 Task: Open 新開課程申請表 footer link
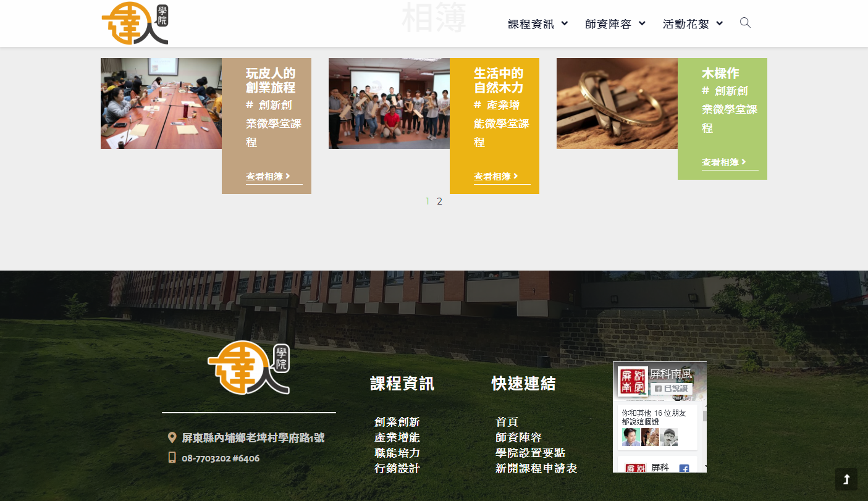[536, 469]
